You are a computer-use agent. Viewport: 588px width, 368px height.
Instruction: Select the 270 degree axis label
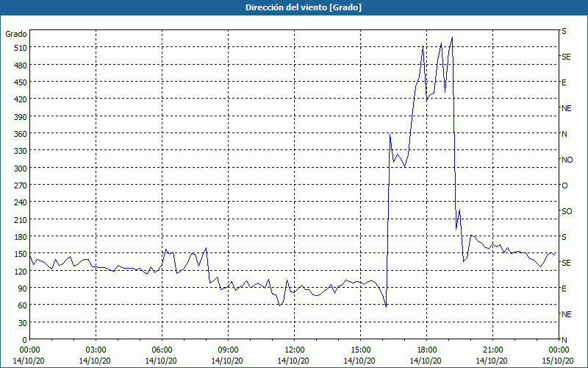click(x=20, y=185)
